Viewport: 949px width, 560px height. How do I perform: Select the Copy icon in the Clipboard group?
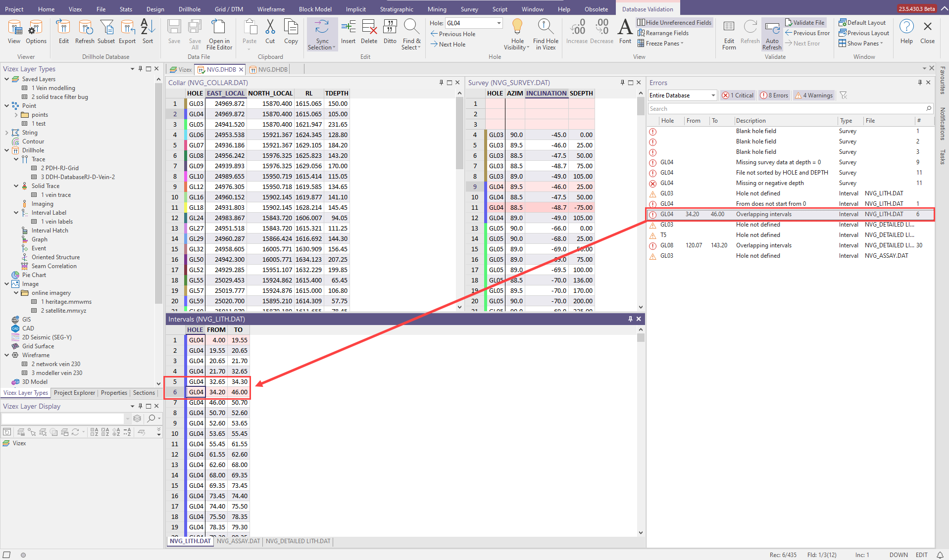pyautogui.click(x=291, y=31)
